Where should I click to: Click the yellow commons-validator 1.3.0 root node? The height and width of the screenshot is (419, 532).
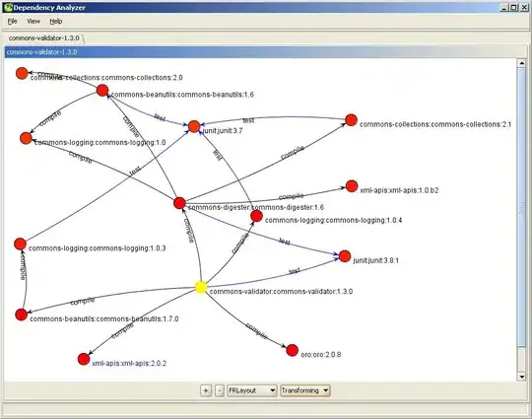point(201,287)
